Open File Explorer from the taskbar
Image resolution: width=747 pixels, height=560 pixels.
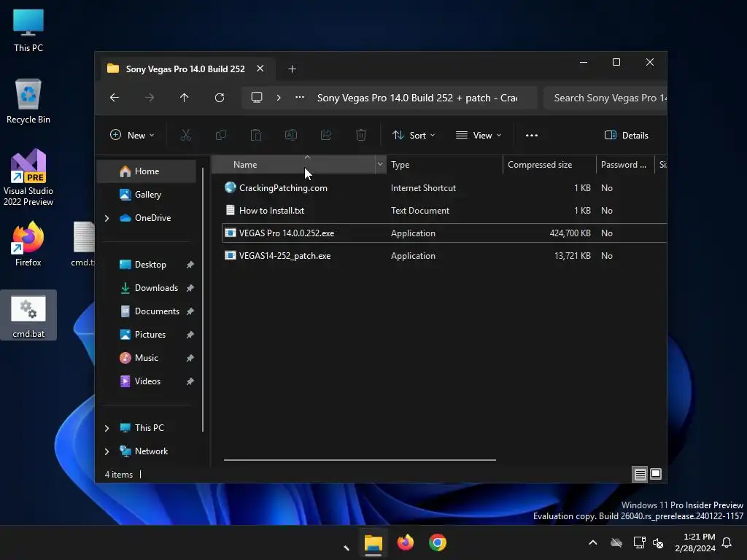tap(373, 542)
